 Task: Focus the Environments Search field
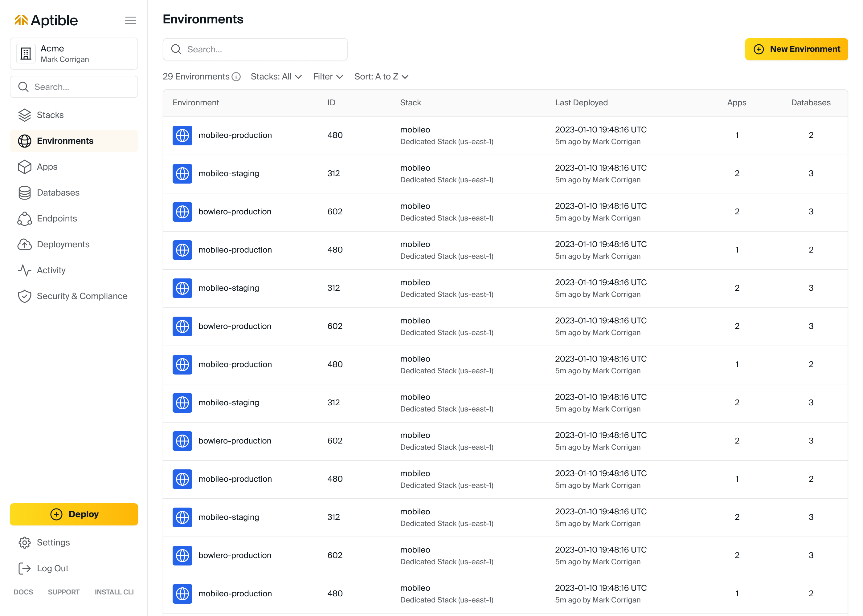(x=255, y=49)
